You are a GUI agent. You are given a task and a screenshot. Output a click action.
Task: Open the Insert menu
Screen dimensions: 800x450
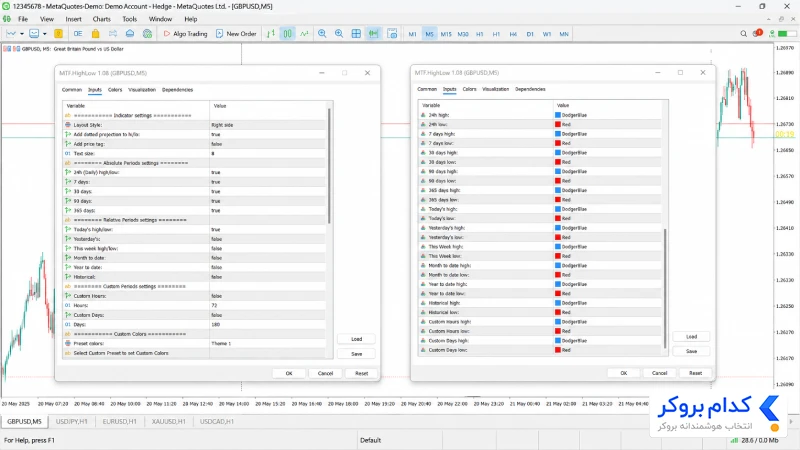point(73,19)
